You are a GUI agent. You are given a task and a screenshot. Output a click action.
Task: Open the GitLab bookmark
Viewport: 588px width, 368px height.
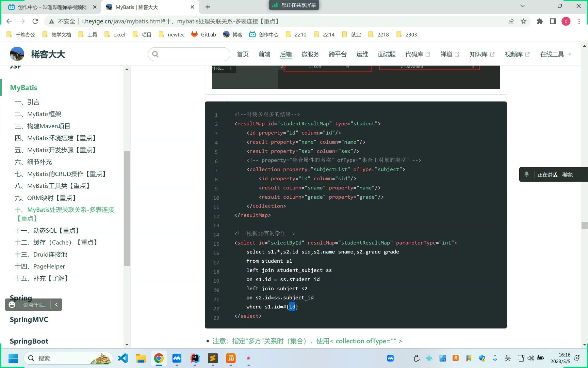[204, 34]
